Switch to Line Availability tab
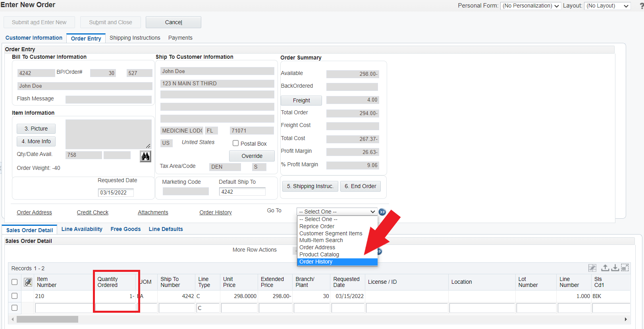 82,229
